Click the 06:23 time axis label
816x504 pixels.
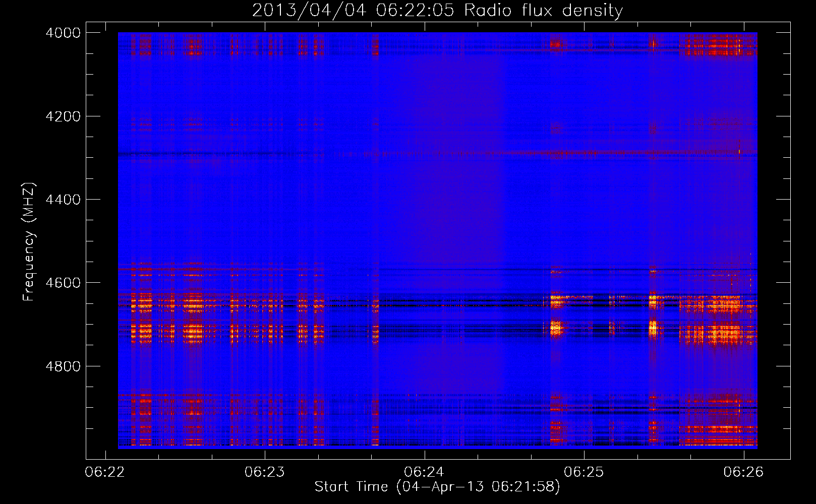coord(265,472)
